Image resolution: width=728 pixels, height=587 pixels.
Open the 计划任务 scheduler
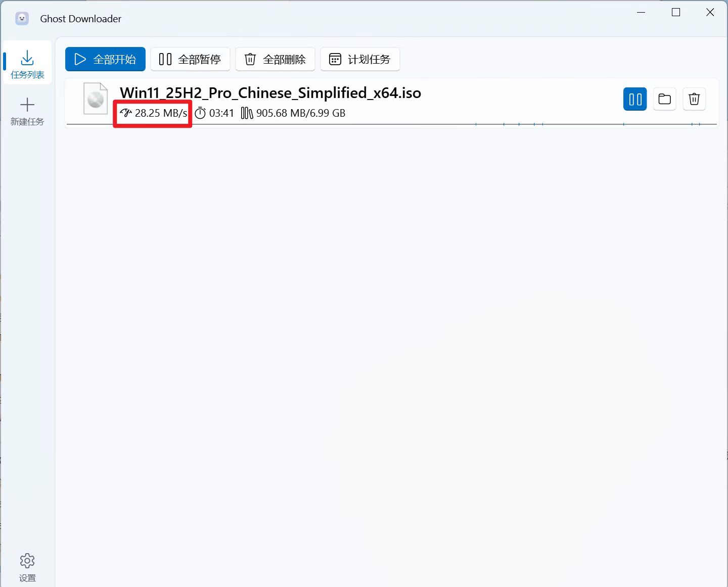click(x=359, y=59)
